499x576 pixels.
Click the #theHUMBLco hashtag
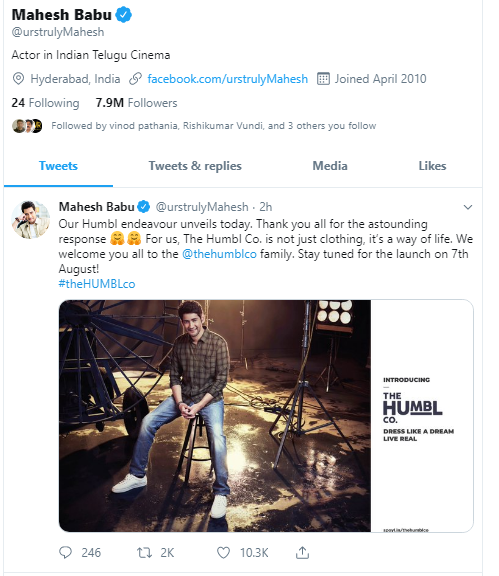[97, 284]
